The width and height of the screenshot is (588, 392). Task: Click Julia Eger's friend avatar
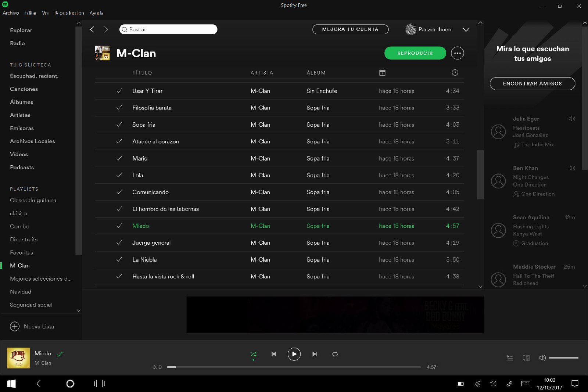(x=498, y=132)
